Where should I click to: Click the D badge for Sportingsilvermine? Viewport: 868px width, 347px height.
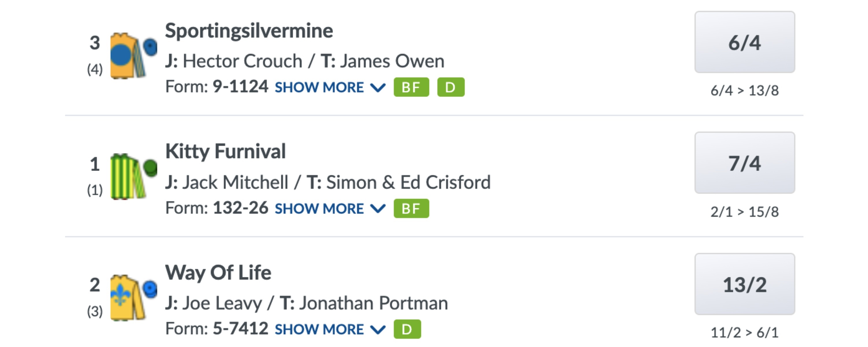coord(450,87)
